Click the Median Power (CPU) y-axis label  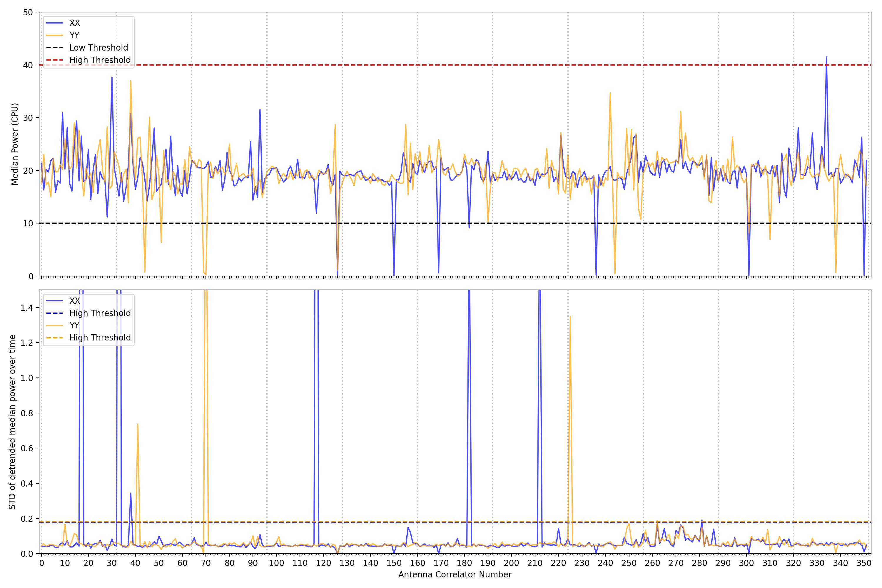[15, 144]
